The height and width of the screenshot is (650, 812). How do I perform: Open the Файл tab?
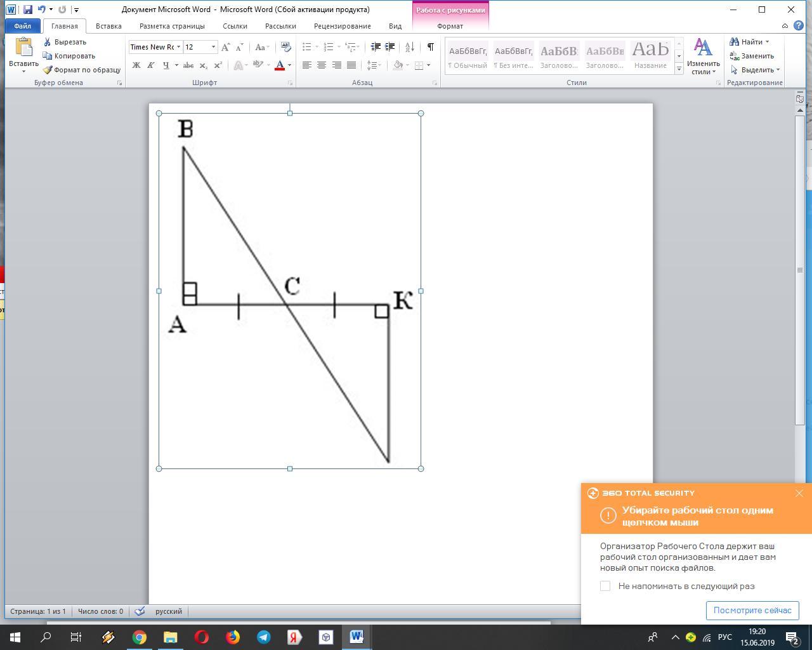coord(22,26)
